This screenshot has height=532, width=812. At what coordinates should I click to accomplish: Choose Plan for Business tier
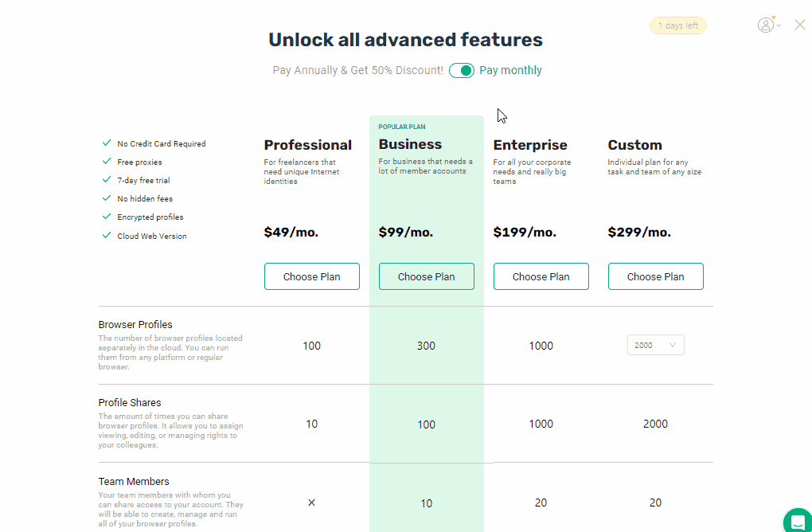(x=426, y=276)
